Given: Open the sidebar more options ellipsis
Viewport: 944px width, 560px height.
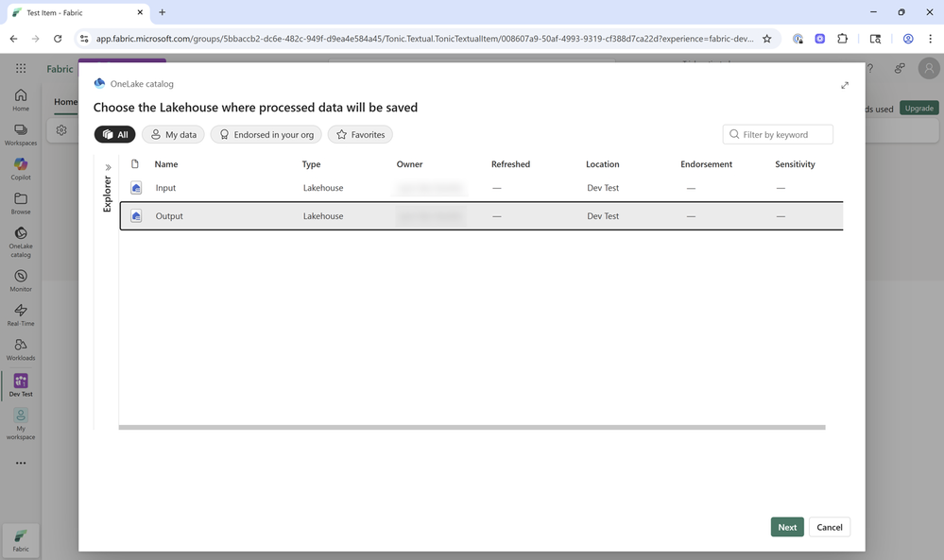Looking at the screenshot, I should pos(21,463).
